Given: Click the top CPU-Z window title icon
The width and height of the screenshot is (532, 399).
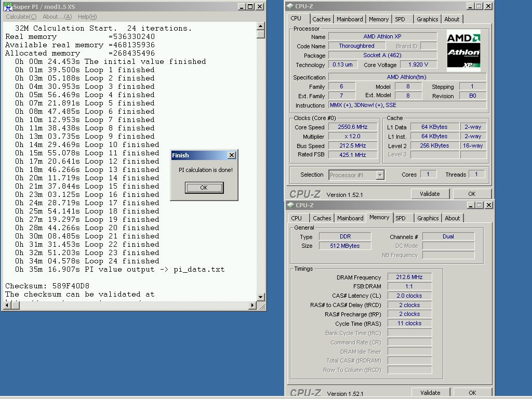Looking at the screenshot, I should click(290, 6).
